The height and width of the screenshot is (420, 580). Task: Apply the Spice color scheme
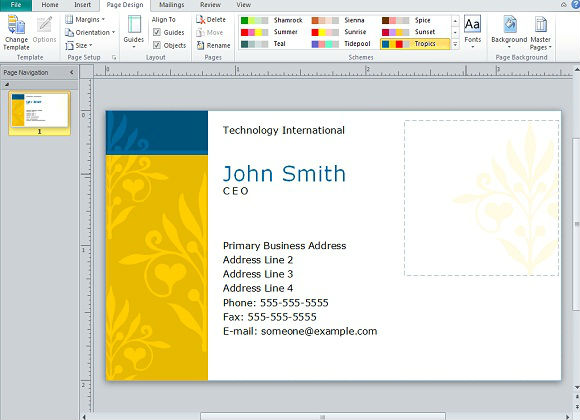tap(414, 20)
